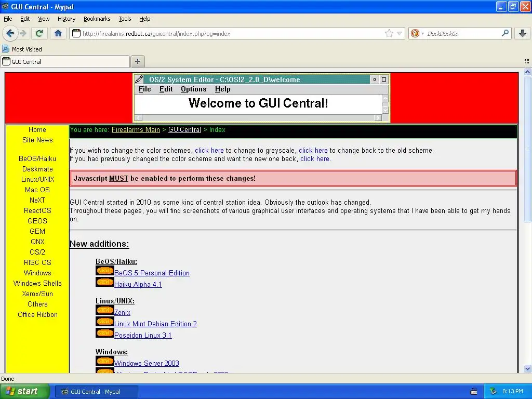This screenshot has height=399, width=532.
Task: Open GEOS in the sidebar
Action: click(x=37, y=221)
